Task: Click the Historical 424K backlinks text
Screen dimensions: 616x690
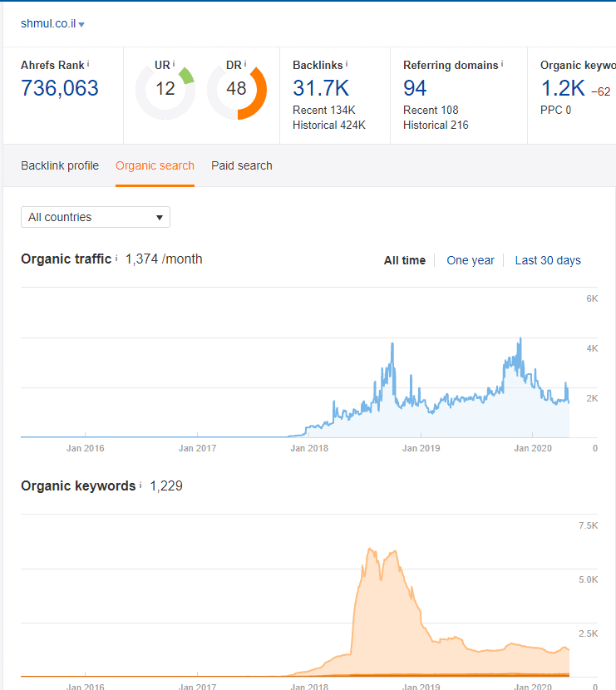Action: pyautogui.click(x=329, y=125)
